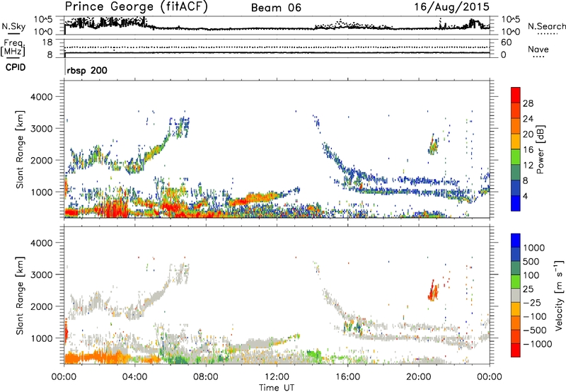
Task: Click the 'Velocity [m s-1]' colorbar label
Action: coord(559,295)
